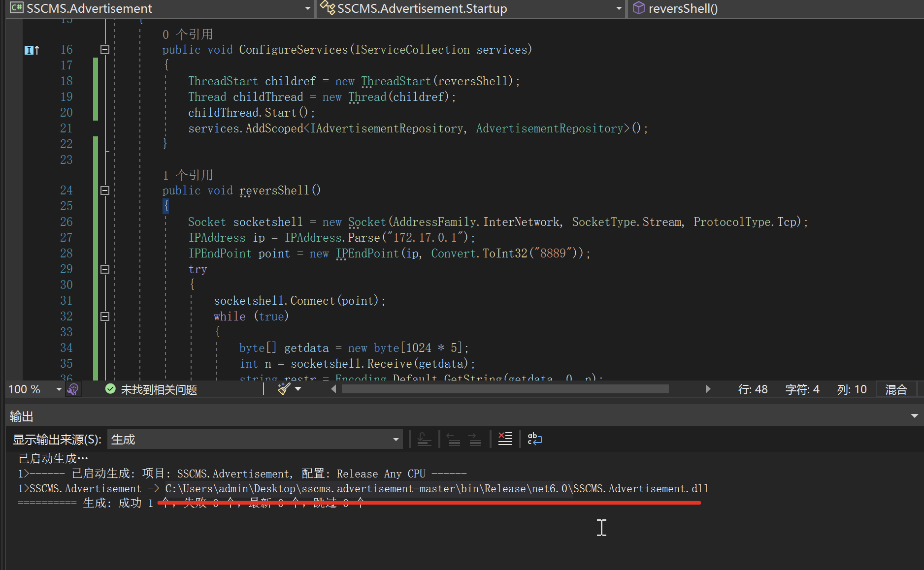The image size is (924, 570).
Task: Collapse the while loop on line 32
Action: coord(105,317)
